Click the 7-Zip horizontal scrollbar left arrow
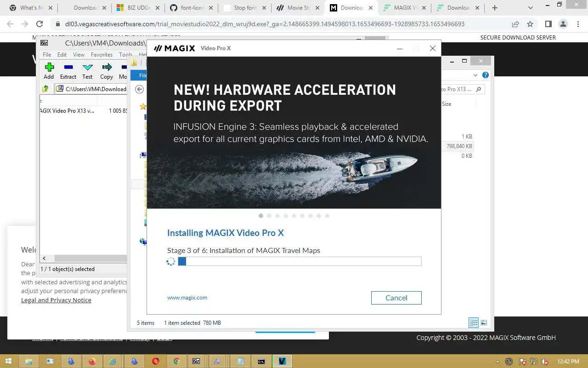The width and height of the screenshot is (588, 368). (45, 259)
